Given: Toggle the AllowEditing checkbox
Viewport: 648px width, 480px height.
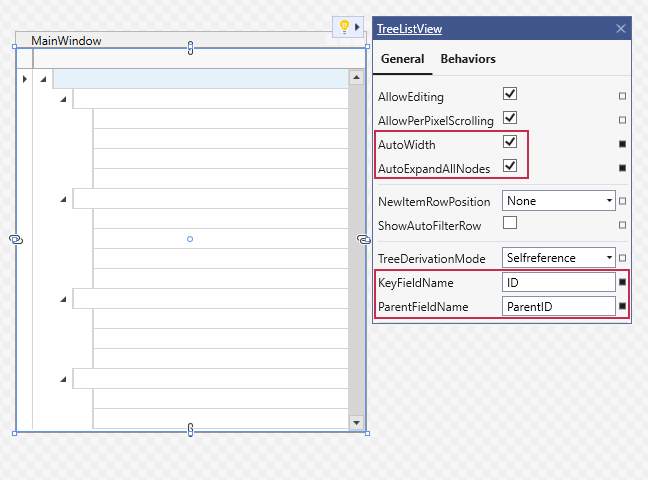Looking at the screenshot, I should pos(510,94).
